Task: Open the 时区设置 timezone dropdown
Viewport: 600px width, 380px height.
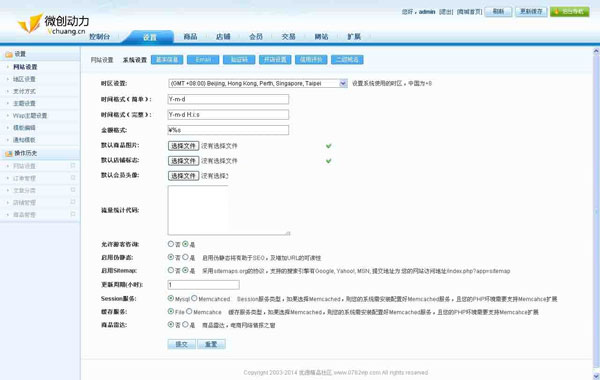Action: click(258, 83)
